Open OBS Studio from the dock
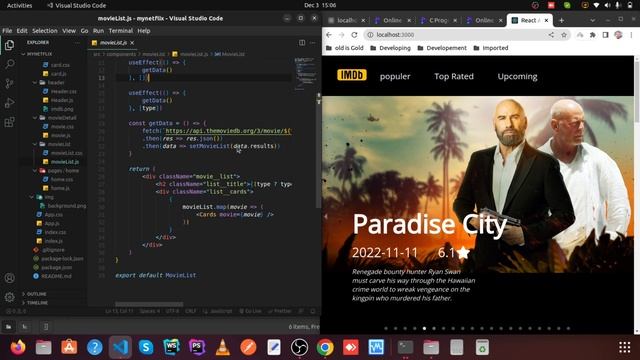 click(x=299, y=347)
